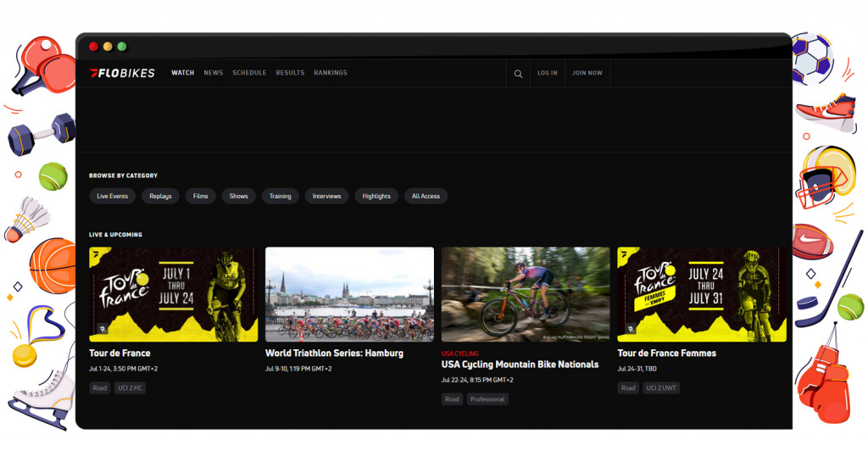
Task: Click 'Jul 1-24, 3:50 PM GMT+2' text
Action: tap(124, 369)
